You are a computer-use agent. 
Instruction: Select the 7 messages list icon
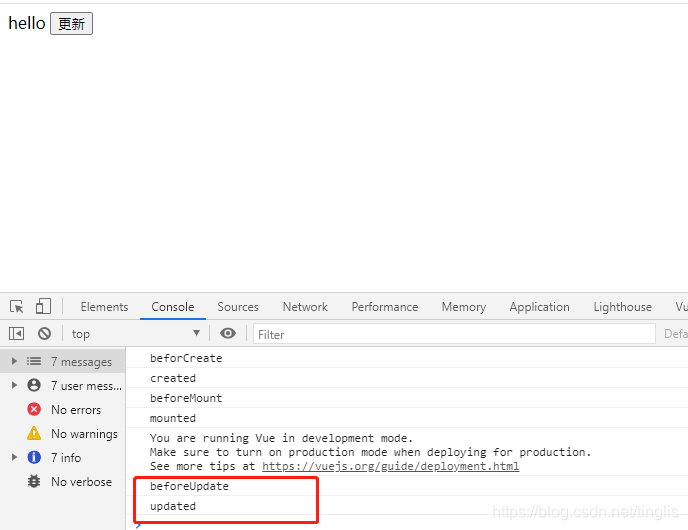pyautogui.click(x=34, y=361)
